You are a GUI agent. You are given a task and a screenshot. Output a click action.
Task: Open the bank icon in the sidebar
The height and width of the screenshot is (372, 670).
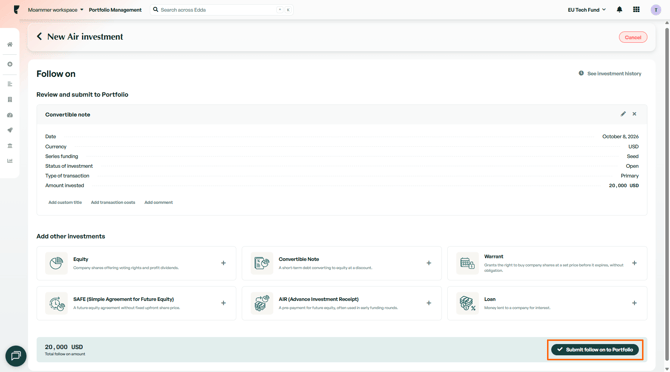10,146
